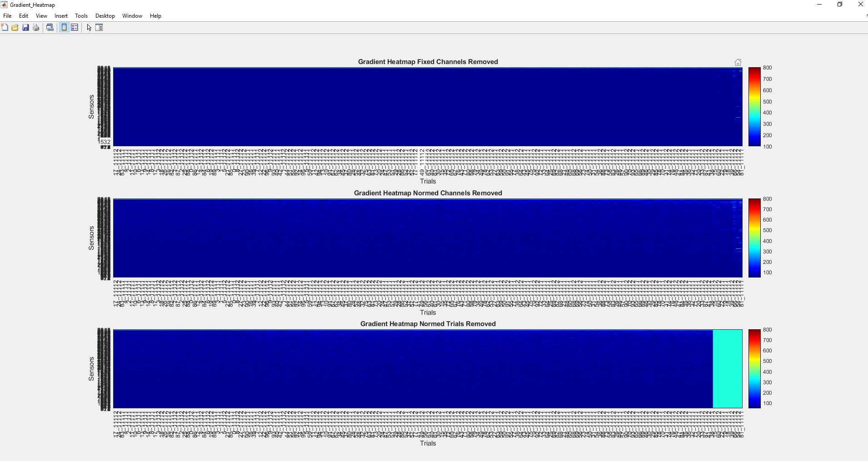The width and height of the screenshot is (868, 461).
Task: Click the 'Trials' label under the Fixed Channels plot
Action: point(428,181)
